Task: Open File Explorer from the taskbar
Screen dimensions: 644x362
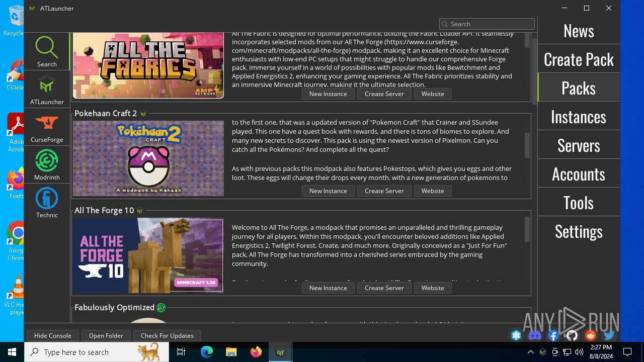Action: (231, 352)
